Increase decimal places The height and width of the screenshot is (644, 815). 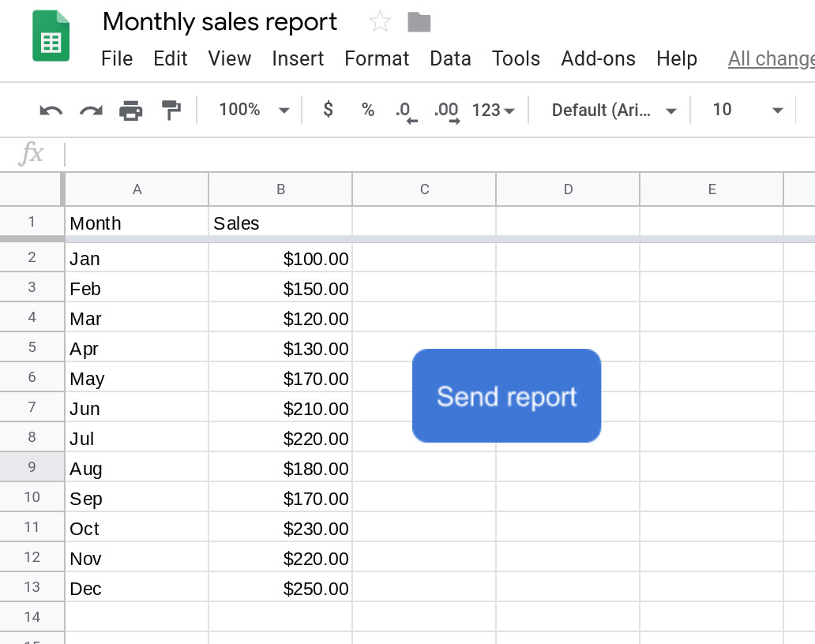[x=447, y=111]
